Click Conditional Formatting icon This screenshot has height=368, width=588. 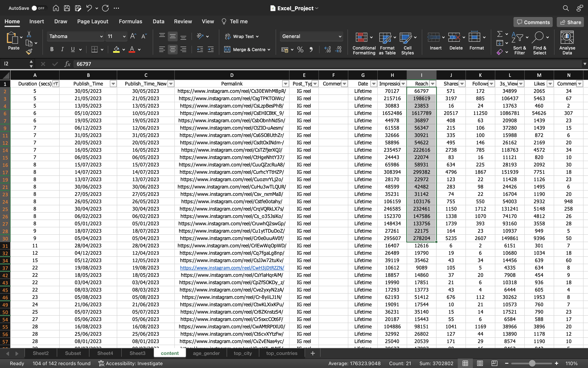(x=361, y=38)
